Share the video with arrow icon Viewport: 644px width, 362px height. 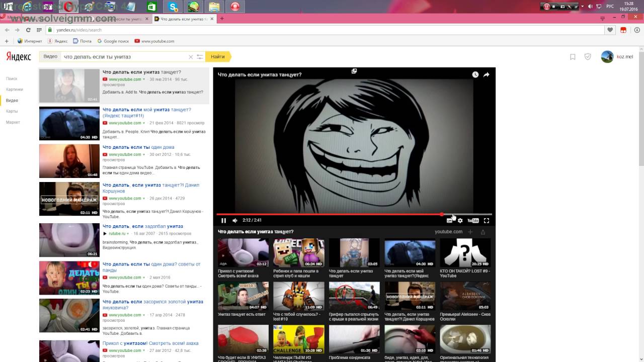point(487,74)
